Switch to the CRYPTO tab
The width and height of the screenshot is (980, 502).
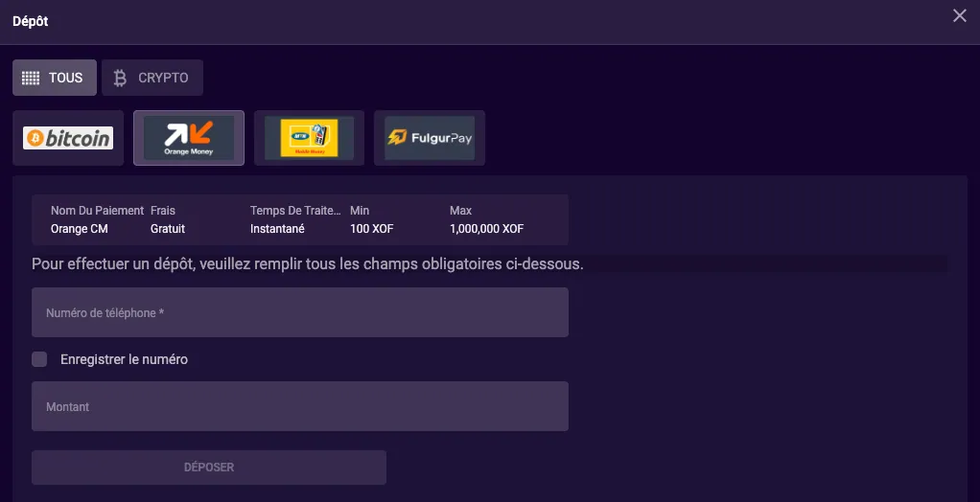(x=152, y=78)
